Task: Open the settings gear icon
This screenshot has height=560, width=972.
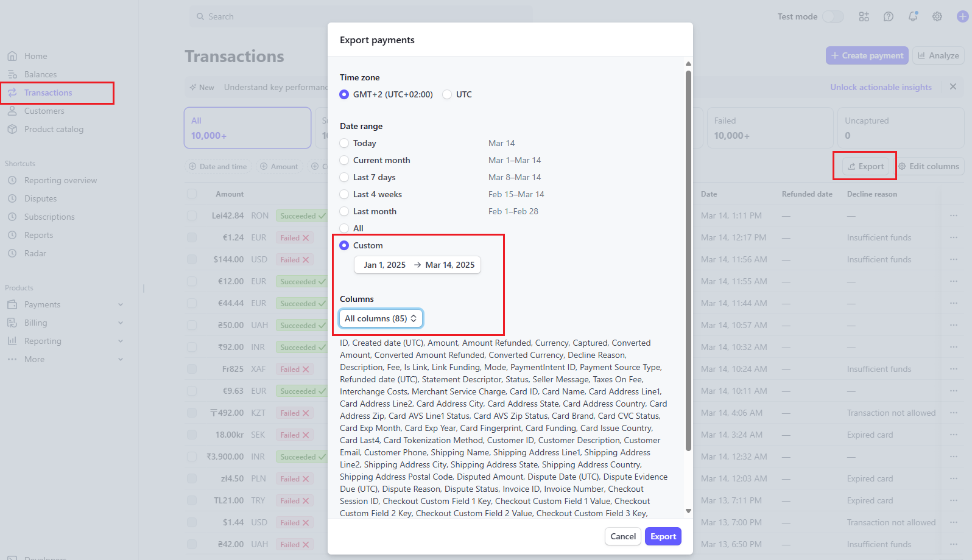Action: coord(937,16)
